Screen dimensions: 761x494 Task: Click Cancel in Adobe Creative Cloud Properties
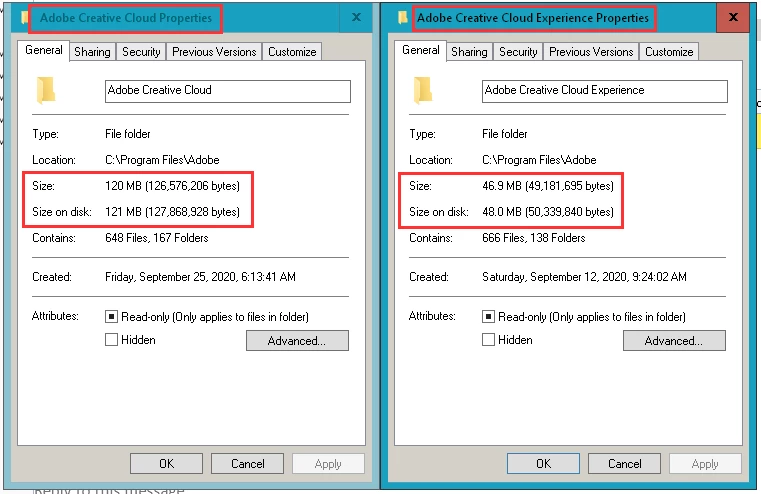click(x=248, y=464)
